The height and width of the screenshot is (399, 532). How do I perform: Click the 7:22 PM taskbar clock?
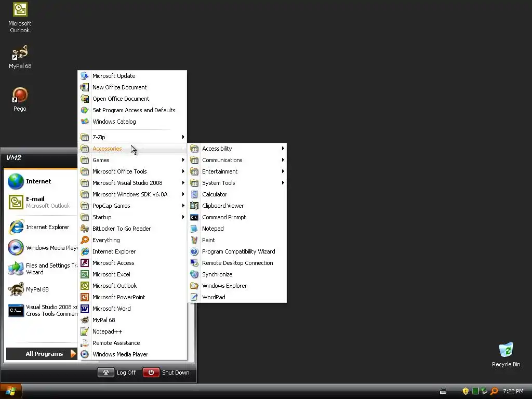[513, 391]
